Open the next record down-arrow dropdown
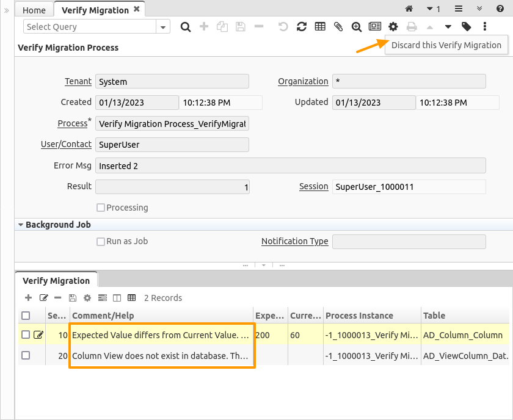The height and width of the screenshot is (420, 513). (448, 27)
